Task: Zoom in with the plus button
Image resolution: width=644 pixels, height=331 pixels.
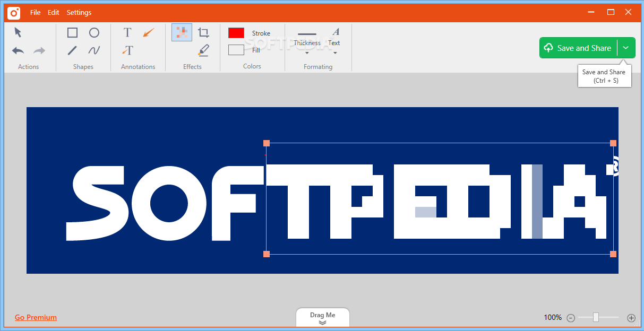Action: (x=631, y=318)
